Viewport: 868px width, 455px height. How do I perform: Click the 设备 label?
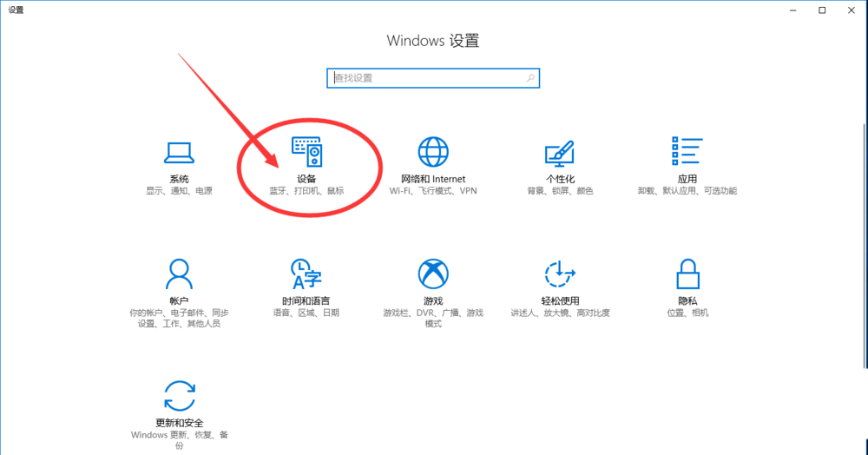(x=306, y=179)
